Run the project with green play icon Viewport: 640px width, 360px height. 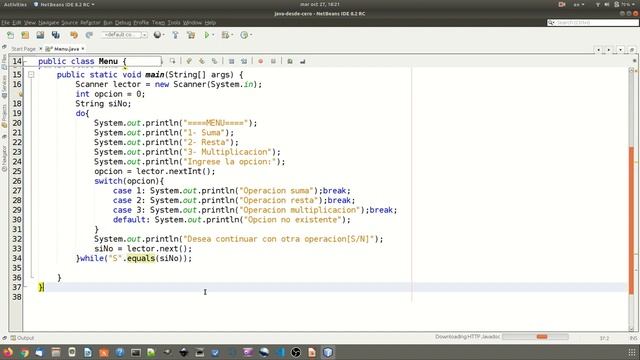[x=207, y=36]
